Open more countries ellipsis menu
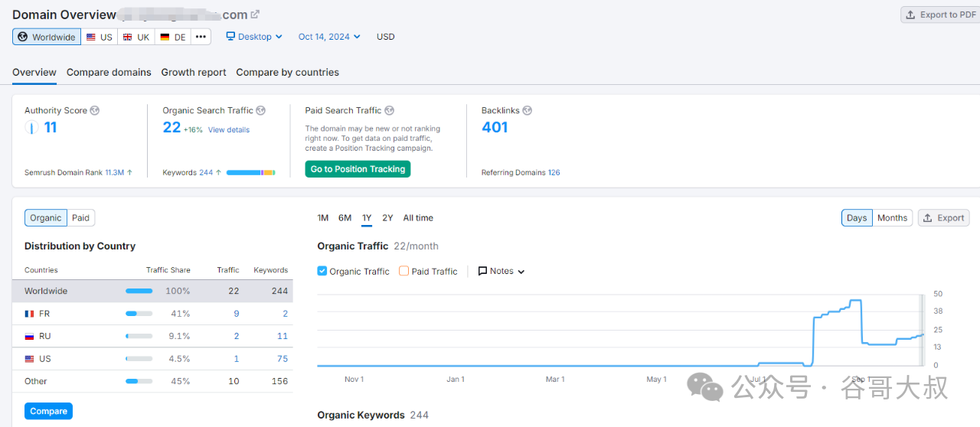Screen dimensions: 980x427 201,37
